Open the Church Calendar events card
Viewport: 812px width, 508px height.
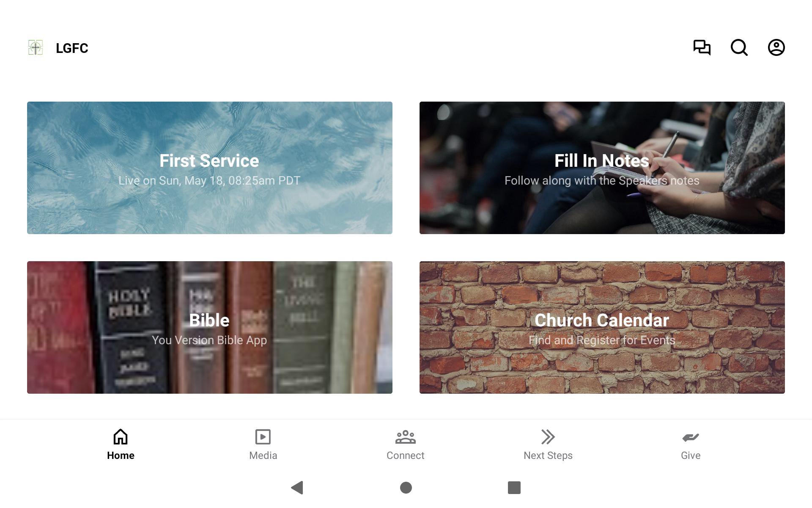click(x=602, y=327)
